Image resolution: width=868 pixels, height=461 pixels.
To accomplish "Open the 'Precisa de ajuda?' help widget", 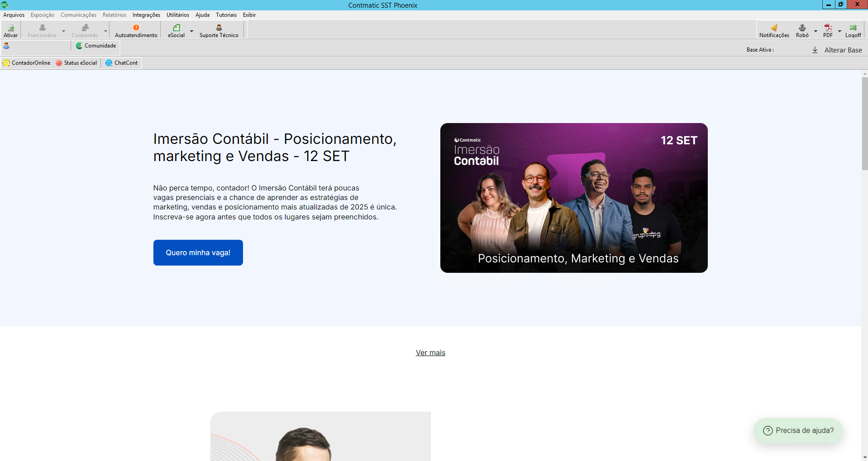I will click(x=798, y=430).
